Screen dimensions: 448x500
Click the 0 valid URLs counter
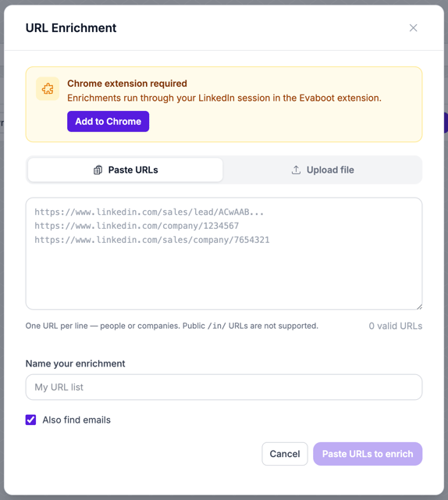tap(396, 326)
